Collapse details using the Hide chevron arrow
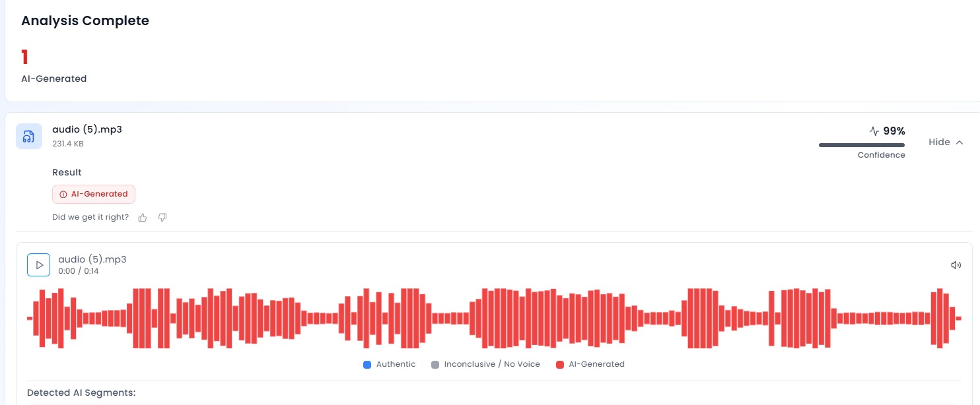 [x=960, y=142]
